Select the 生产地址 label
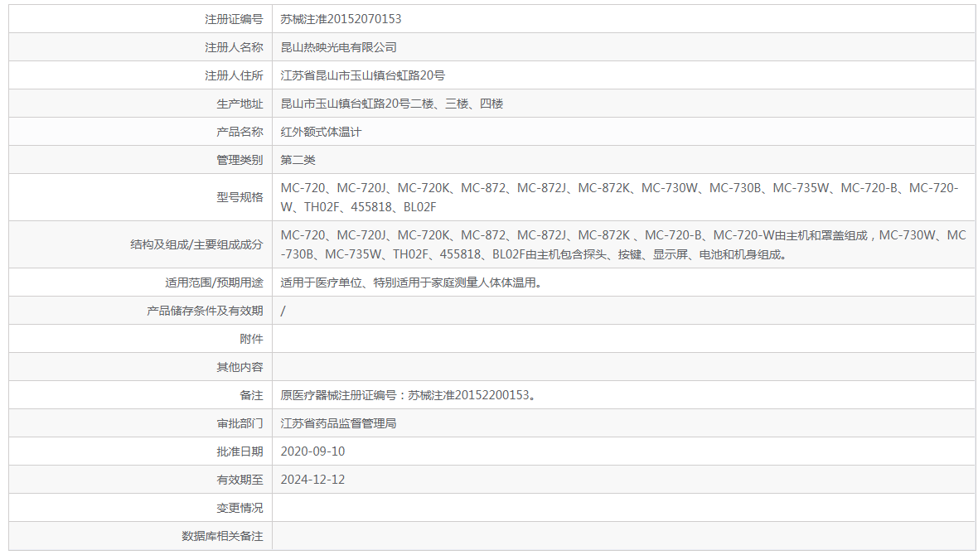978x560 pixels. tap(240, 104)
